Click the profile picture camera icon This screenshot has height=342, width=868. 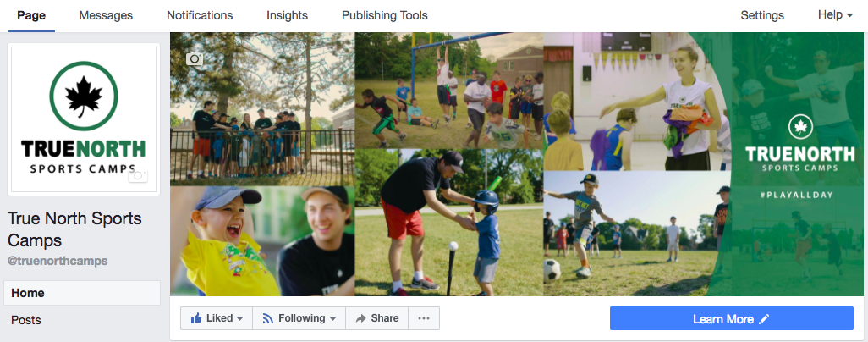click(137, 176)
